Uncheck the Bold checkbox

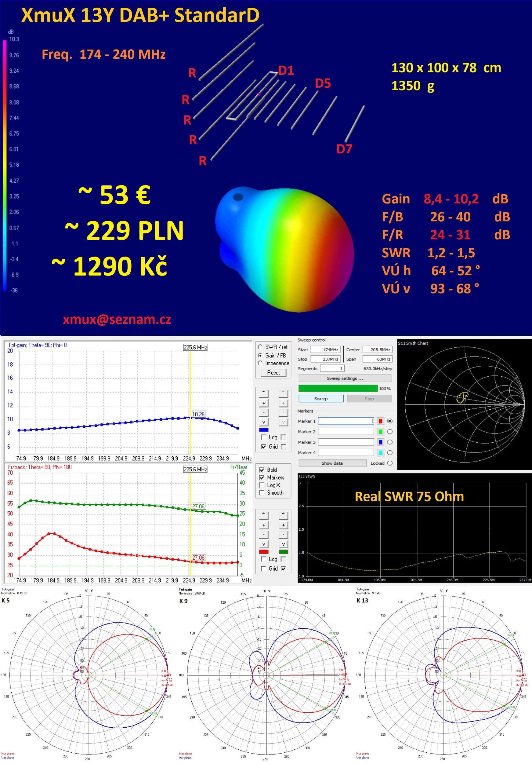262,470
